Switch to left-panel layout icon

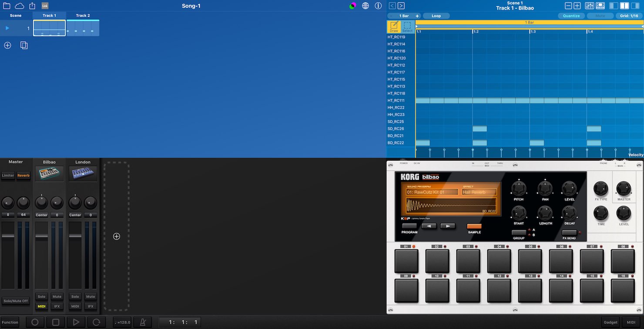pos(614,6)
